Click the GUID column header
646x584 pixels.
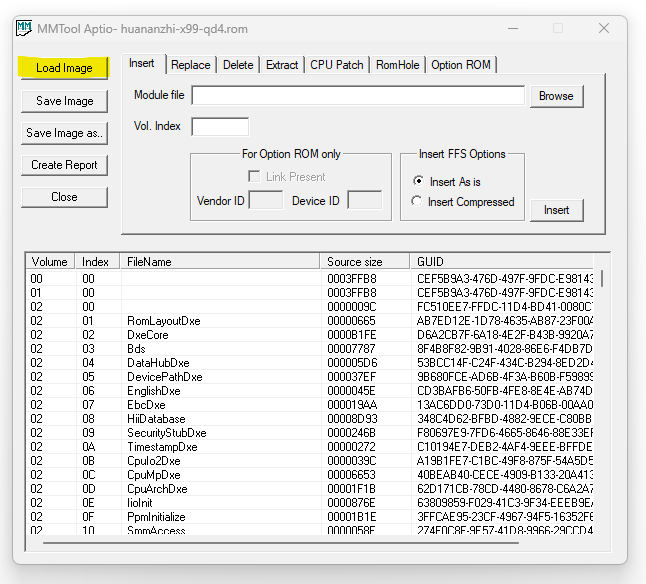[502, 262]
